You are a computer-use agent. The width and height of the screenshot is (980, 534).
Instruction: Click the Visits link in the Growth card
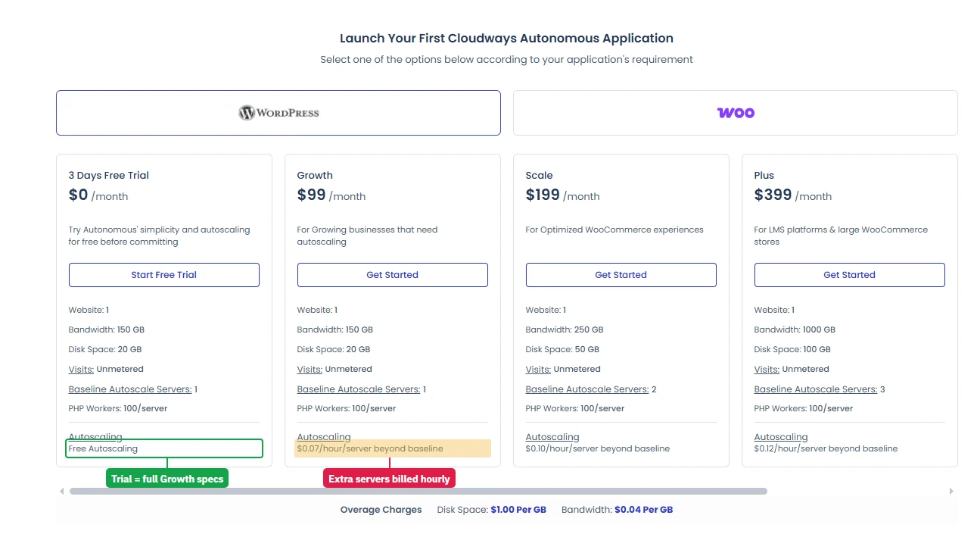pos(310,369)
